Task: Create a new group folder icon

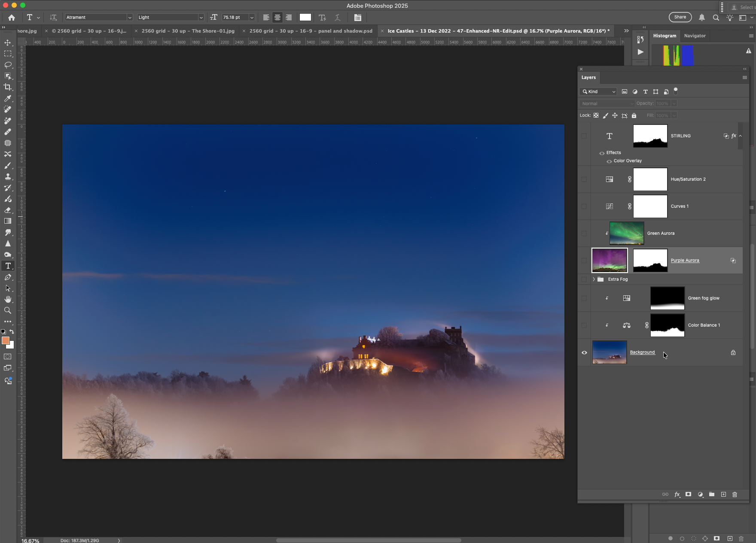Action: click(712, 494)
